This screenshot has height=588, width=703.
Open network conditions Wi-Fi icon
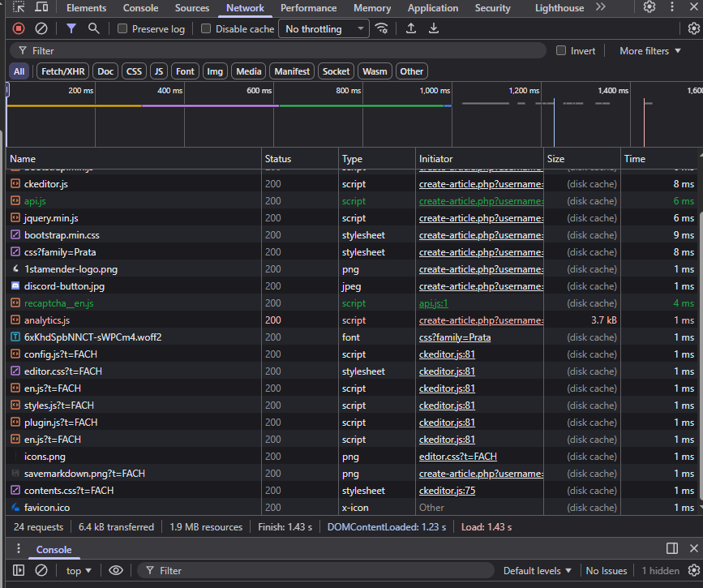pos(382,28)
